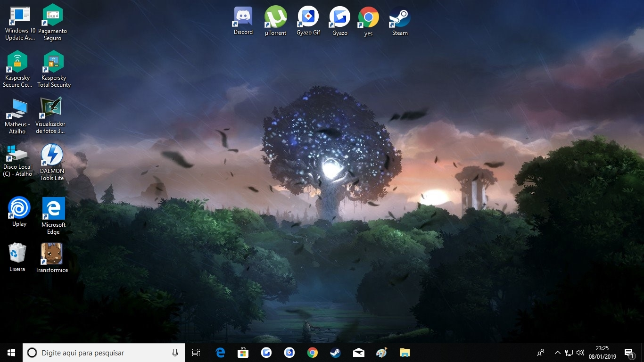Select the Matheus - Atalho shortcut

click(17, 116)
